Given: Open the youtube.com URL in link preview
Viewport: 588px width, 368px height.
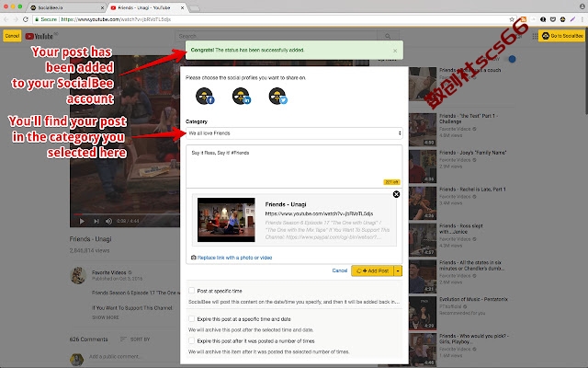Looking at the screenshot, I should coord(319,213).
